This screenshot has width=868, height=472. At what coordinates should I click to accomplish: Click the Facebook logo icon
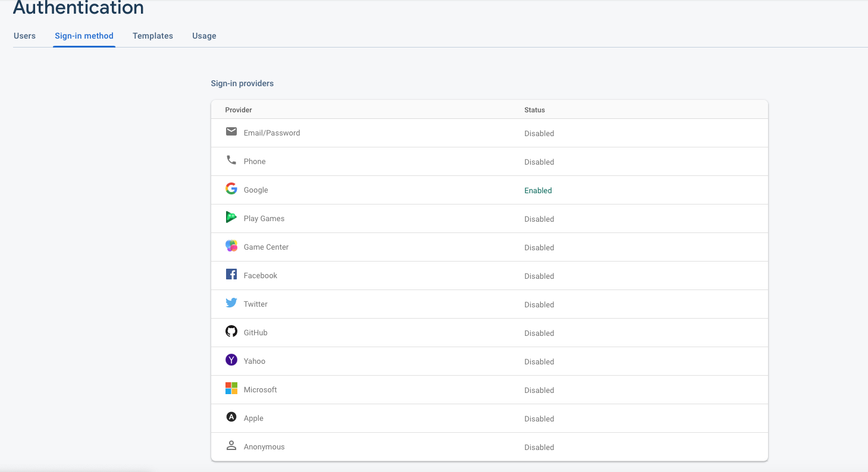(x=231, y=274)
